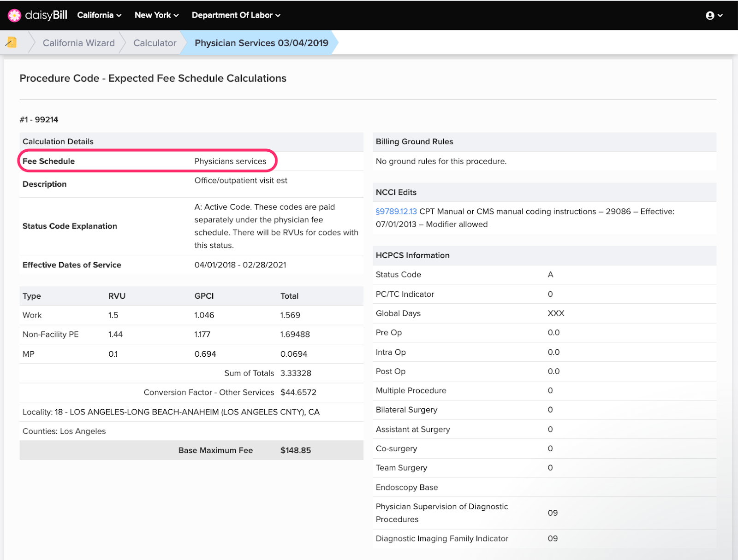Click the Global Days value XXX
The image size is (738, 560).
click(x=556, y=313)
